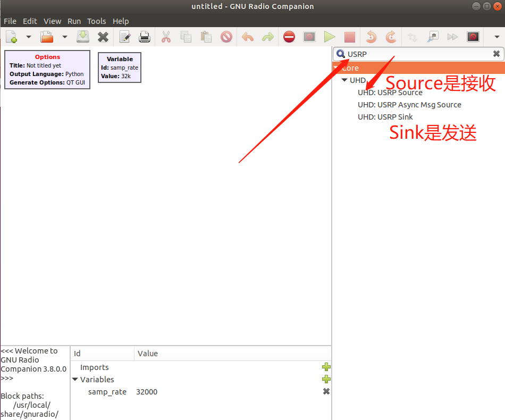Viewport: 505px width, 420px height.
Task: Kill the running flowgraph
Action: tap(350, 37)
